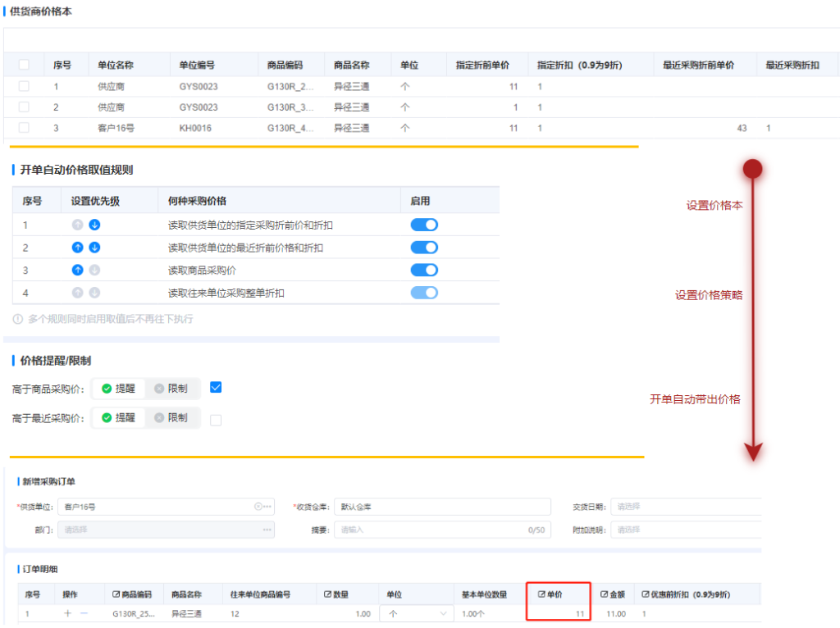Click the minus icon to remove order row

[83, 613]
